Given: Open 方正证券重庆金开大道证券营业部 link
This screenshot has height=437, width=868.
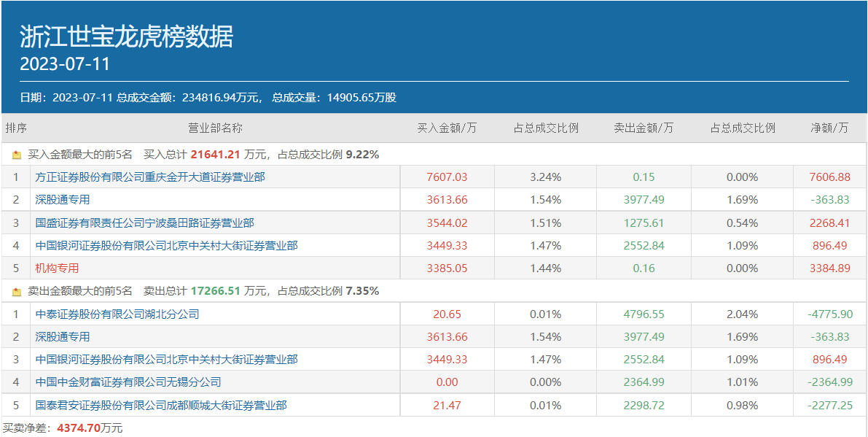Looking at the screenshot, I should pos(150,177).
